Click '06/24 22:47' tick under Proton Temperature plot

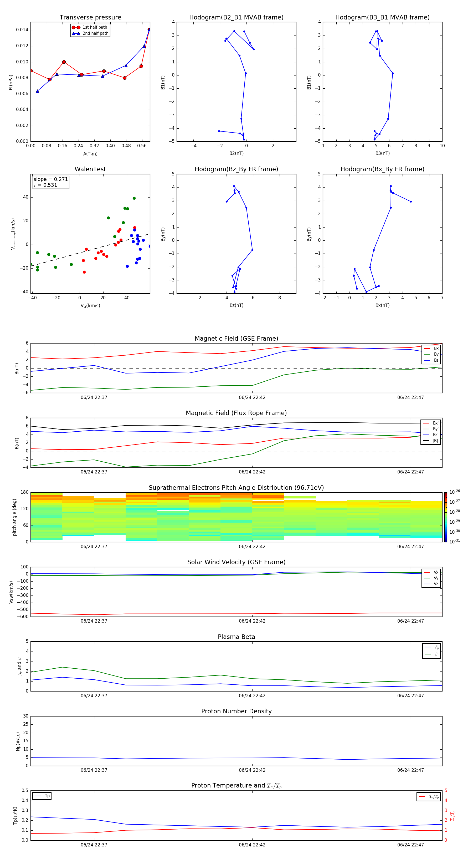(410, 845)
